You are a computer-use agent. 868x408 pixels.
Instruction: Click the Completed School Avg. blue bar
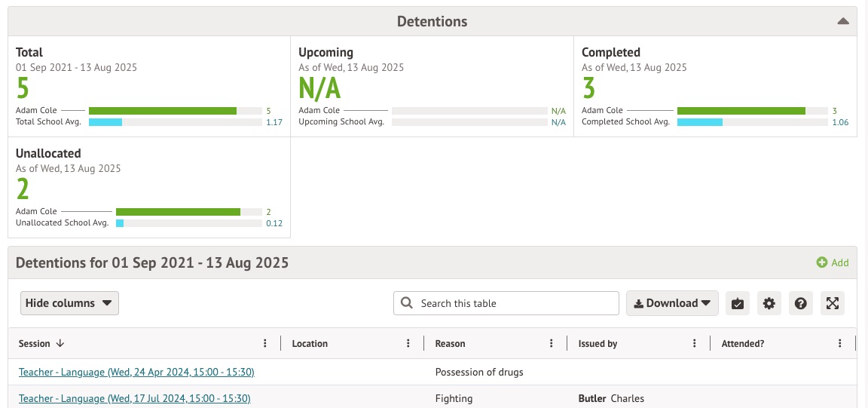[x=700, y=122]
